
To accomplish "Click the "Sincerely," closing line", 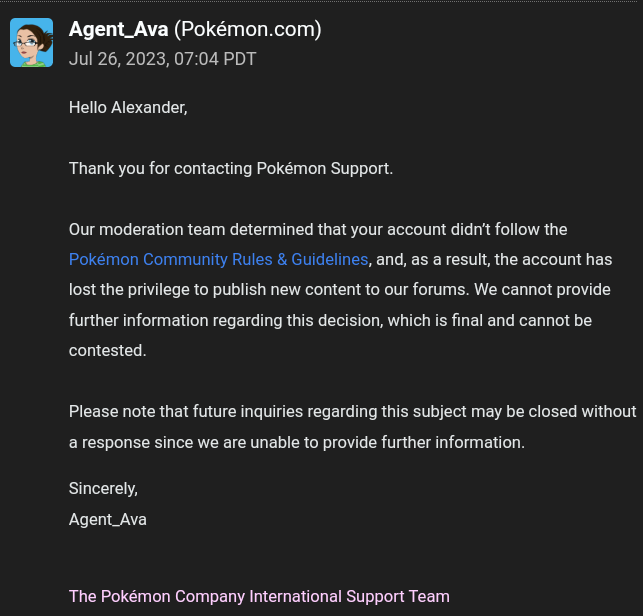I will click(x=103, y=489).
